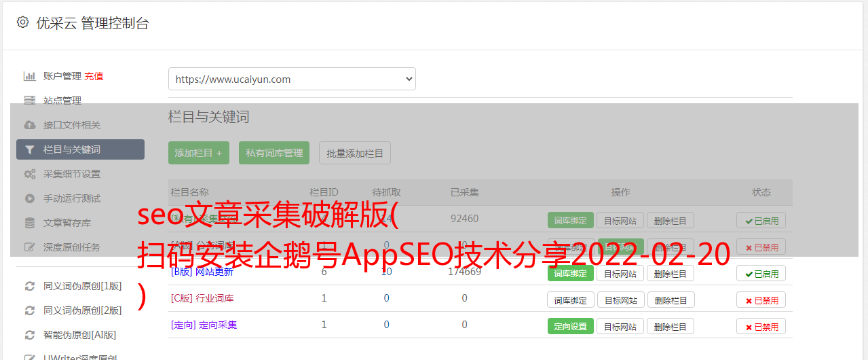This screenshot has height=360, width=868.
Task: Click the 状态 column header
Action: (x=761, y=192)
